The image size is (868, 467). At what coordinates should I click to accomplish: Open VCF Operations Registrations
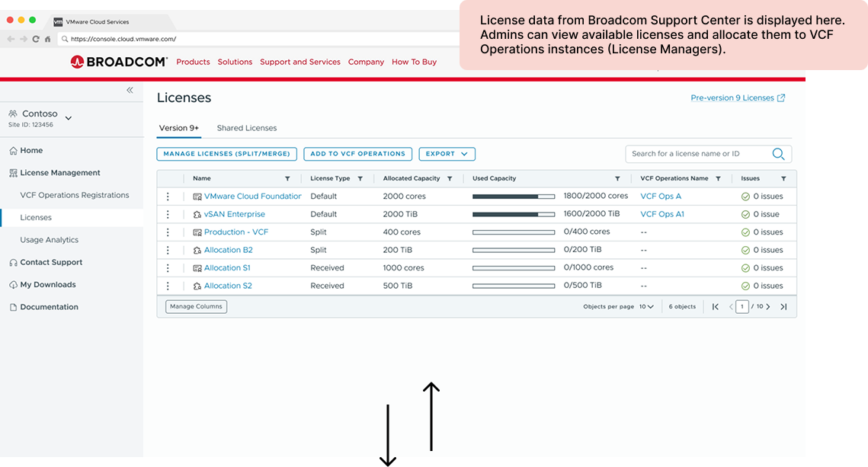tap(74, 195)
